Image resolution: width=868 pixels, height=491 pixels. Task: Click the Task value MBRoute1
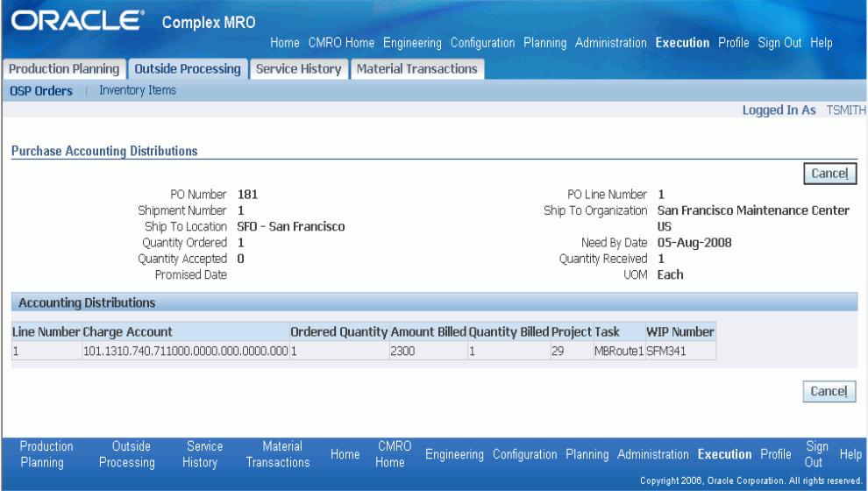619,351
